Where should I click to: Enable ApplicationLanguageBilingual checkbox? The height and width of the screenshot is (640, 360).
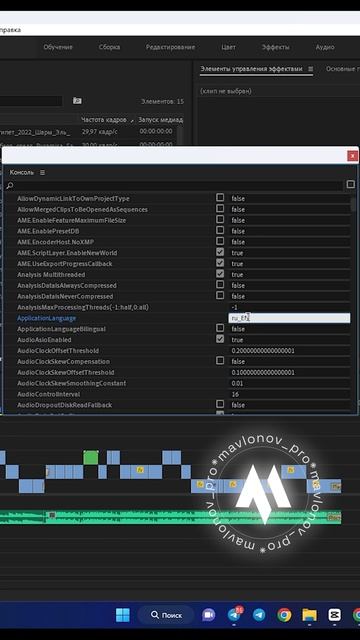click(x=220, y=328)
